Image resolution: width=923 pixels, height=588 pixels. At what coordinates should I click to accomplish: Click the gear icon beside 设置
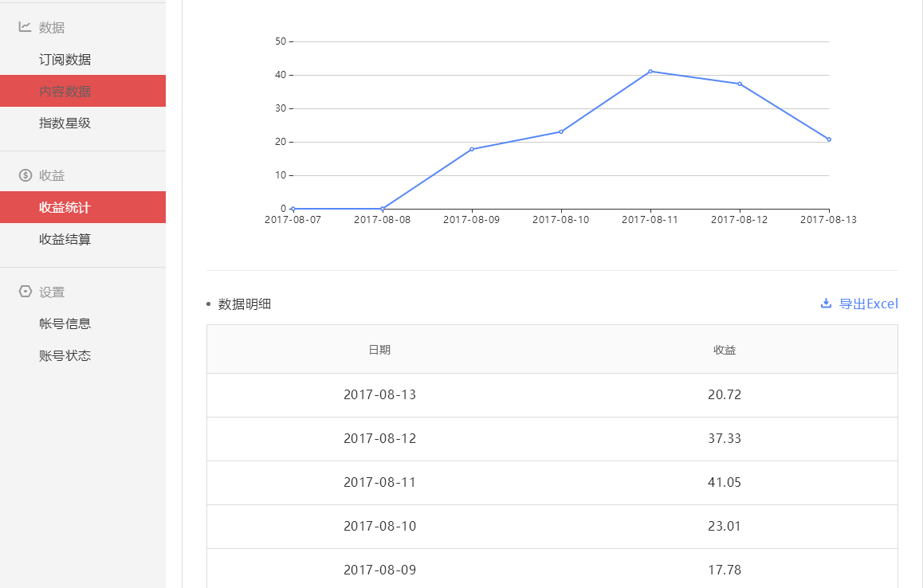point(25,292)
